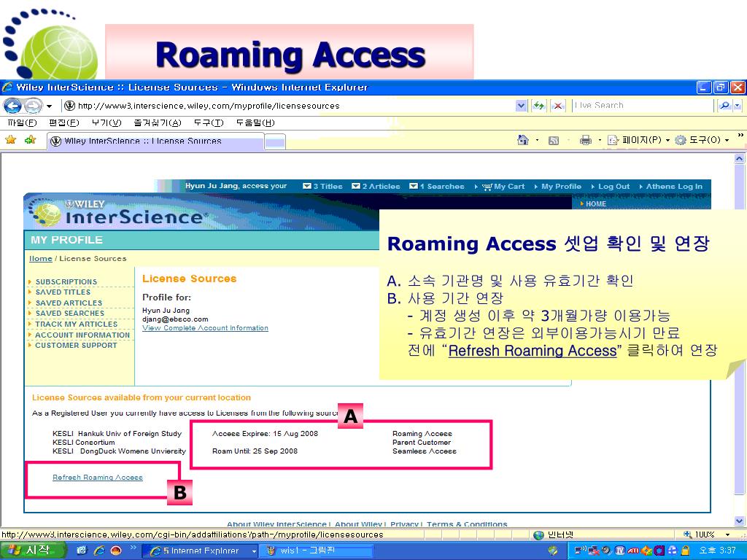Screen dimensions: 747x560
Task: Select 'KESLI Hankuk Univ of Foreign Study' text
Action: (x=117, y=434)
